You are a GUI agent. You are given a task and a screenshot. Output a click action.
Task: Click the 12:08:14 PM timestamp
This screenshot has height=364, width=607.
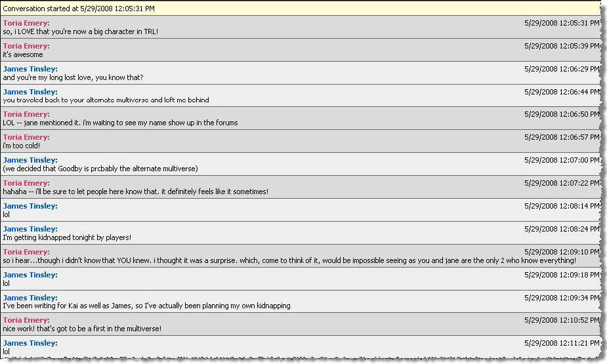pyautogui.click(x=562, y=206)
